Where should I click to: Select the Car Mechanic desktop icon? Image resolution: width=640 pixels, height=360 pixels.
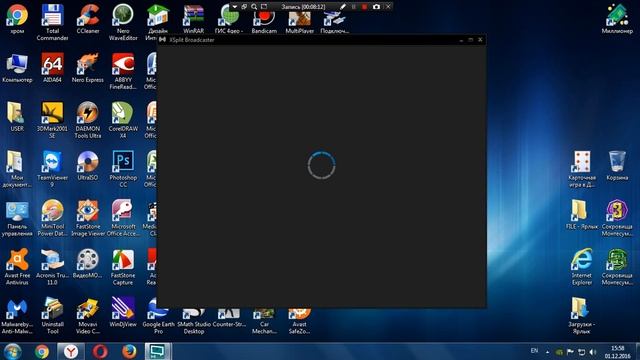coord(264,322)
